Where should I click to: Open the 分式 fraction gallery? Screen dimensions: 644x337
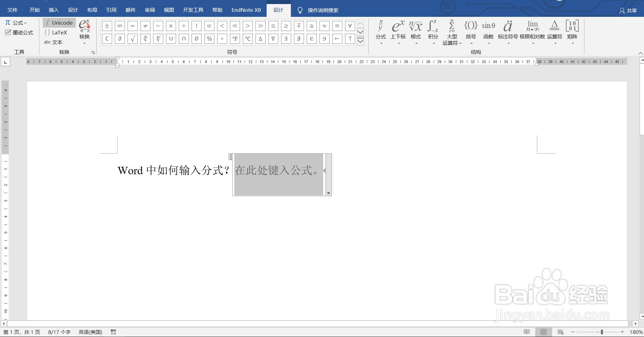[381, 32]
